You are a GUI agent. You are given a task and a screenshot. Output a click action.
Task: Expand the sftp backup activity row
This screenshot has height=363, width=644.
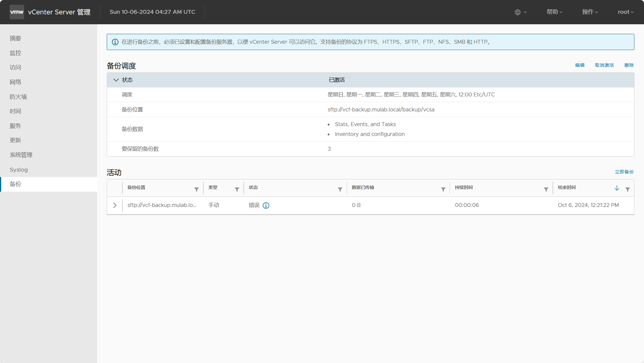[115, 205]
